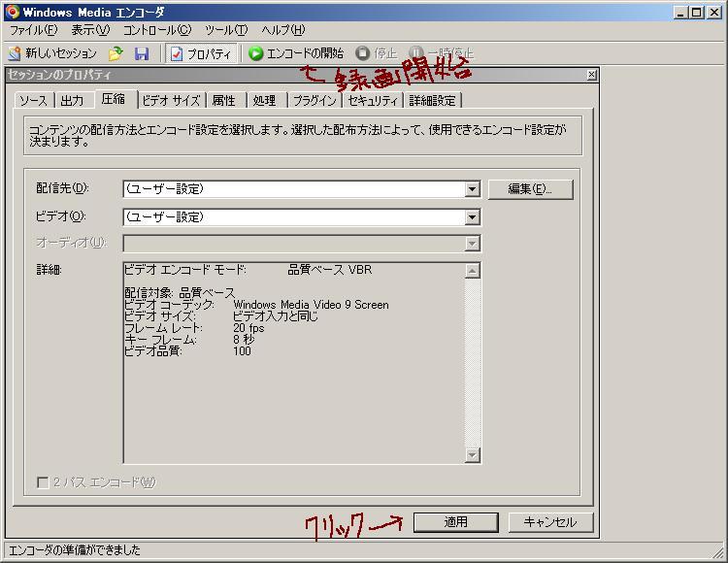Click the New Session (新しいセッション) icon
The width and height of the screenshot is (728, 563).
click(x=15, y=53)
